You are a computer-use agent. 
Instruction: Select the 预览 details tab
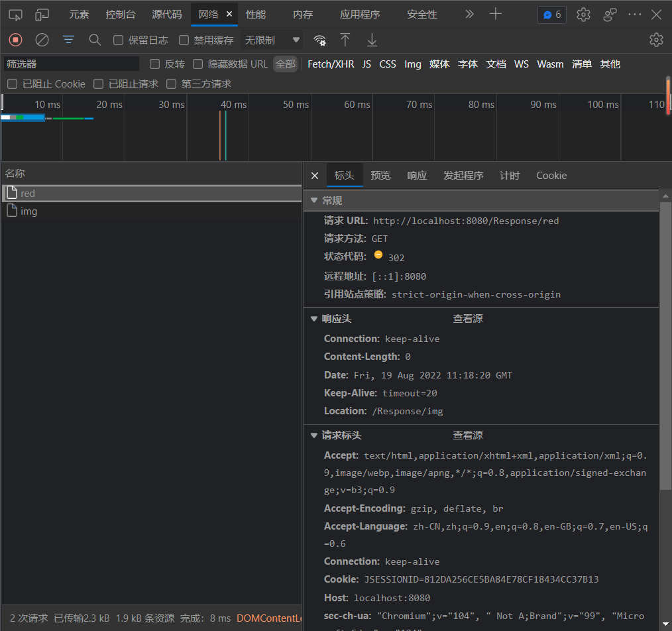coord(380,176)
